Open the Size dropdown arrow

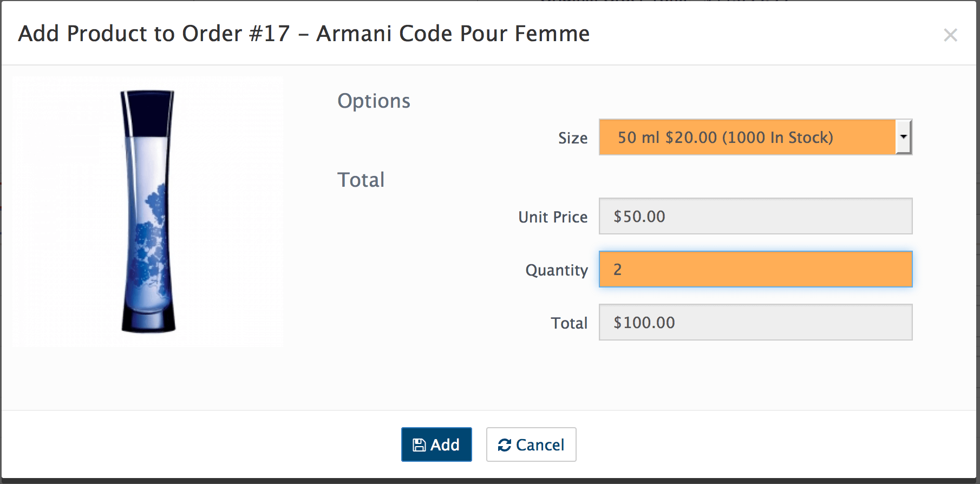tap(903, 137)
